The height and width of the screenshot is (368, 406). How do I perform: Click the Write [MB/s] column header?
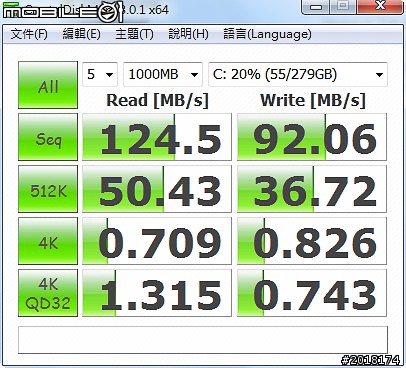point(313,100)
